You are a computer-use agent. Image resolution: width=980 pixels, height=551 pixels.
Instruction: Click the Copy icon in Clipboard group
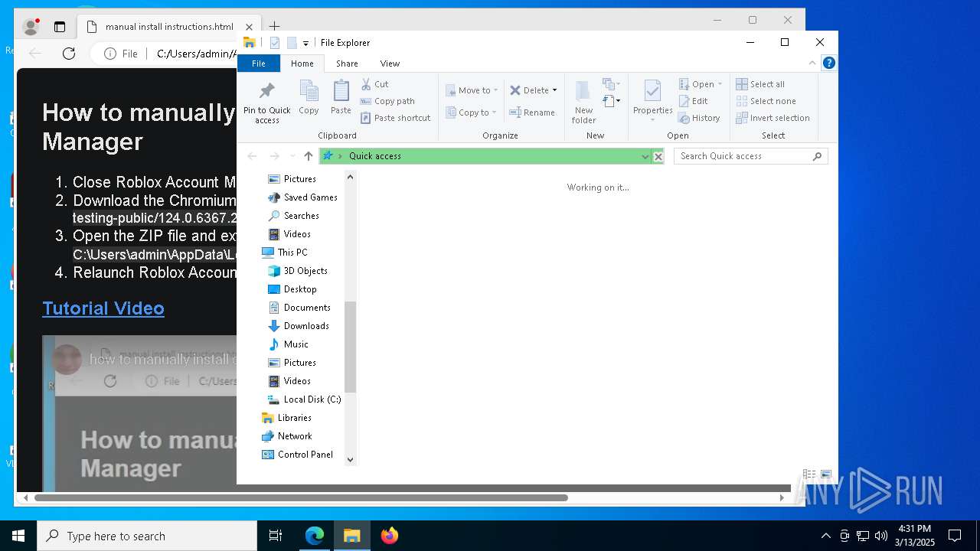tap(309, 97)
